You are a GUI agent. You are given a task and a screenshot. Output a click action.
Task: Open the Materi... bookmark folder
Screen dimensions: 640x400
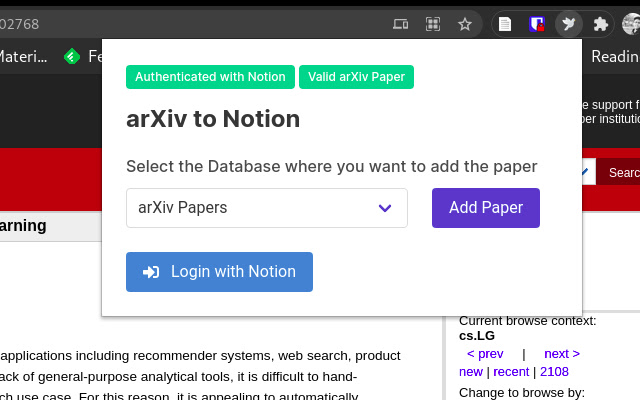point(23,56)
